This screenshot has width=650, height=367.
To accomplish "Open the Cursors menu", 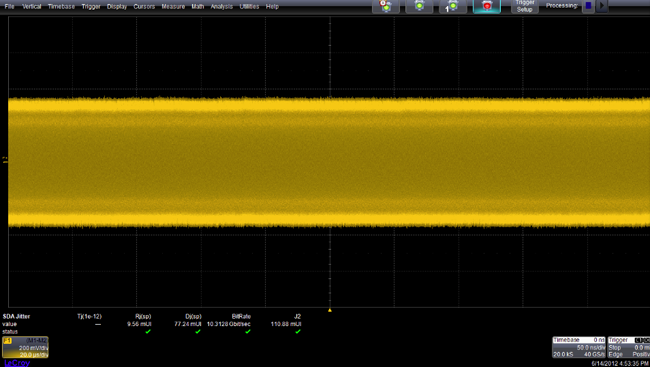I will tap(144, 7).
